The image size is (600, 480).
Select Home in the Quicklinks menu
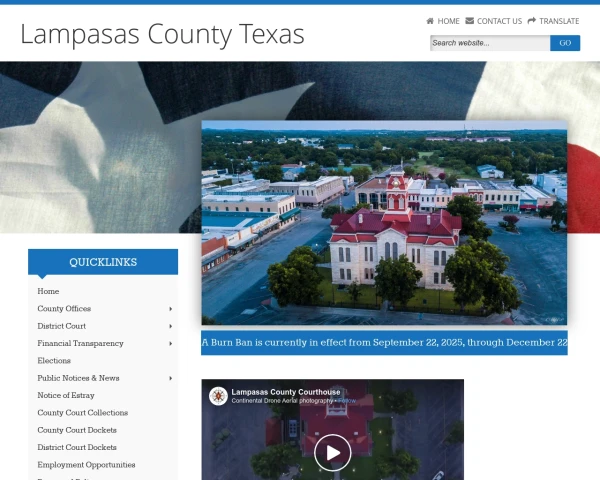click(48, 291)
